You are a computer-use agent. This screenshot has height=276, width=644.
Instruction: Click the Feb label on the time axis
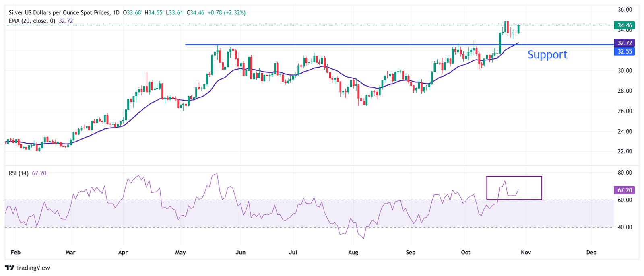[x=15, y=253]
